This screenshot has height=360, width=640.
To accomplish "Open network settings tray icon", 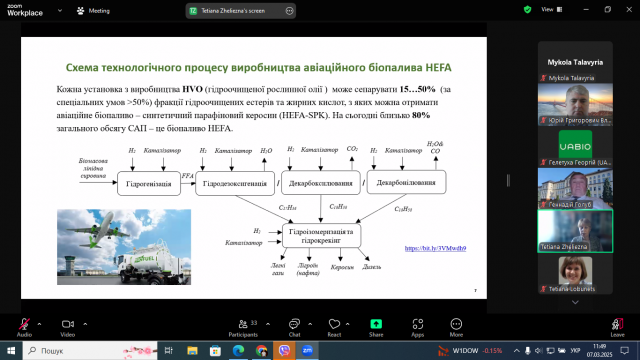I will click(x=550, y=351).
